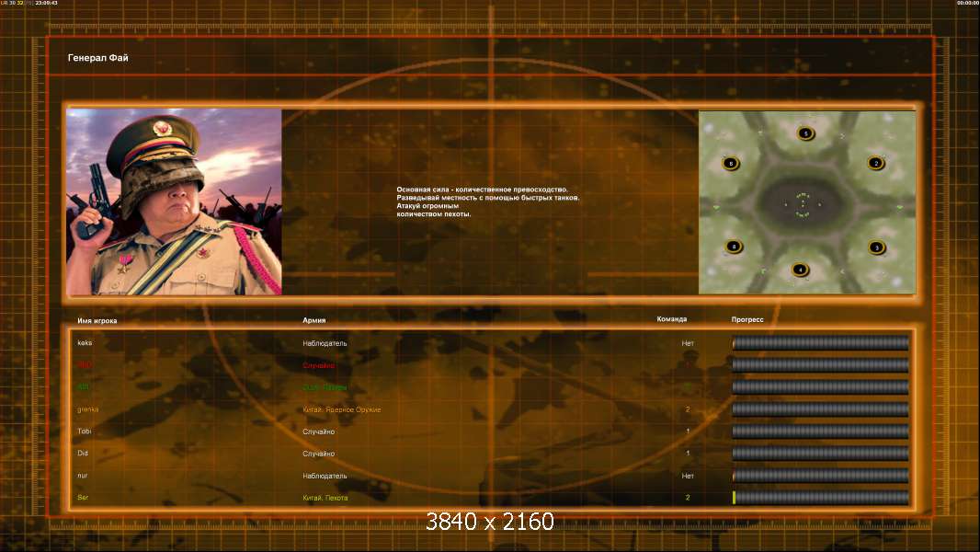Select player name 'keks'
980x552 pixels.
85,342
